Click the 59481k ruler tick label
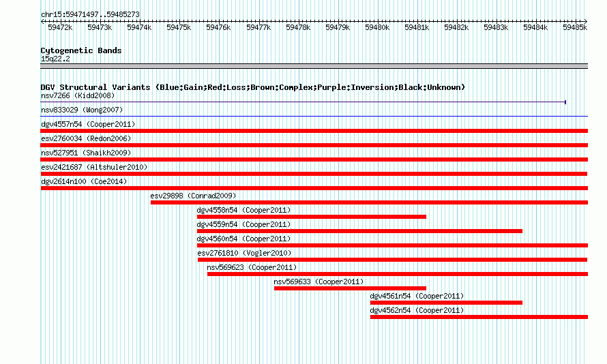This screenshot has width=607, height=364. coord(417,28)
